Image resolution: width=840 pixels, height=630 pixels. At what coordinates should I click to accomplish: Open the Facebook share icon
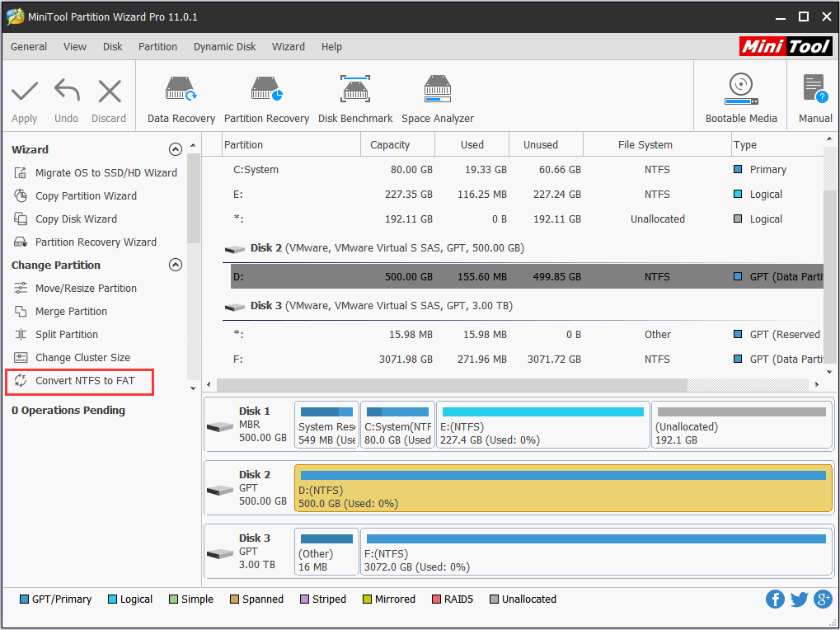coord(775,599)
